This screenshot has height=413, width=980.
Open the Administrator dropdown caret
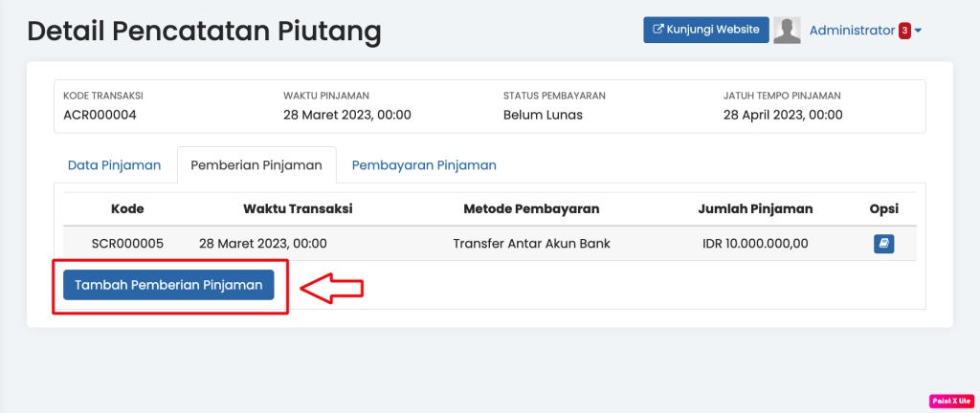click(x=918, y=31)
